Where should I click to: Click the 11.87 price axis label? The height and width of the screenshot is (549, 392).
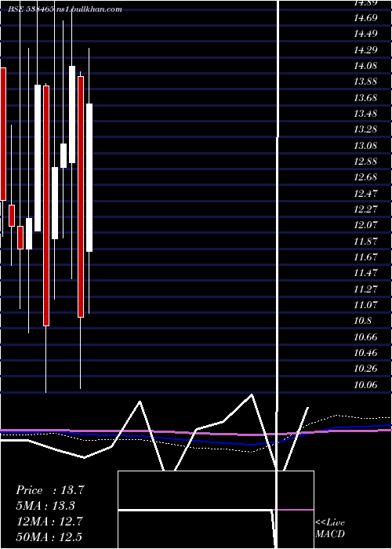(365, 241)
